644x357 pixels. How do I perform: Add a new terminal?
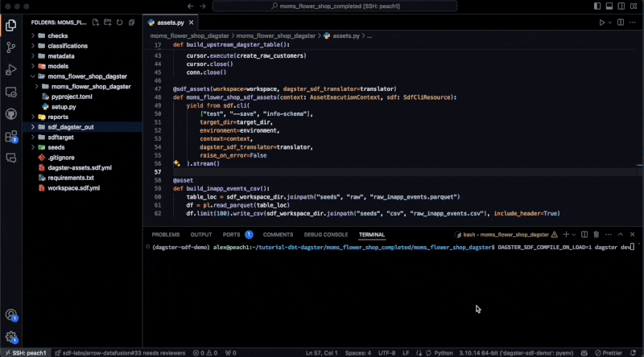pyautogui.click(x=566, y=235)
